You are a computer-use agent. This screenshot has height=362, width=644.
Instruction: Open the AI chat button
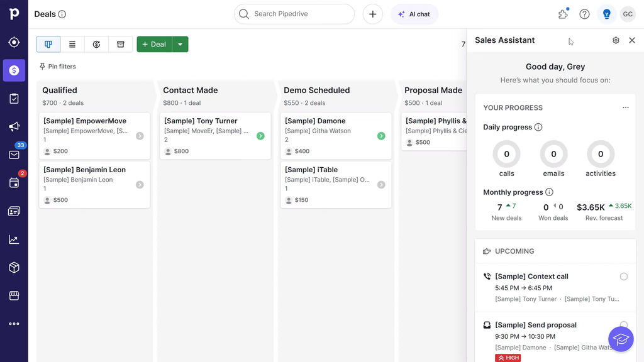point(414,14)
